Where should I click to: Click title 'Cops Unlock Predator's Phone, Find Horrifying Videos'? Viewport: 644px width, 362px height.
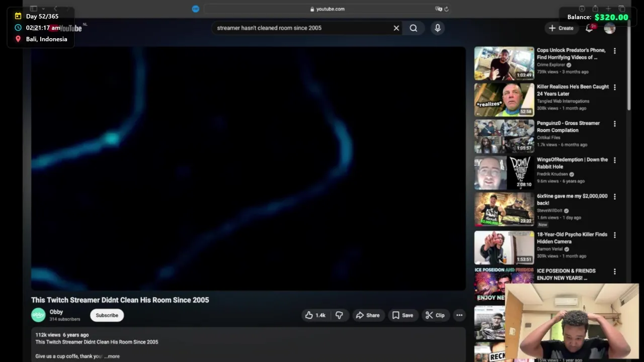[x=571, y=54]
